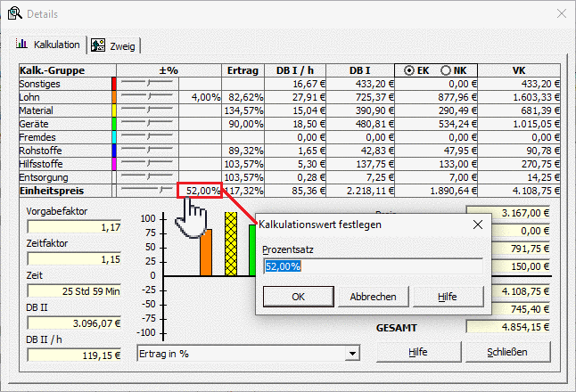Click the Entsorgung percentage slider
The image size is (576, 392).
147,177
